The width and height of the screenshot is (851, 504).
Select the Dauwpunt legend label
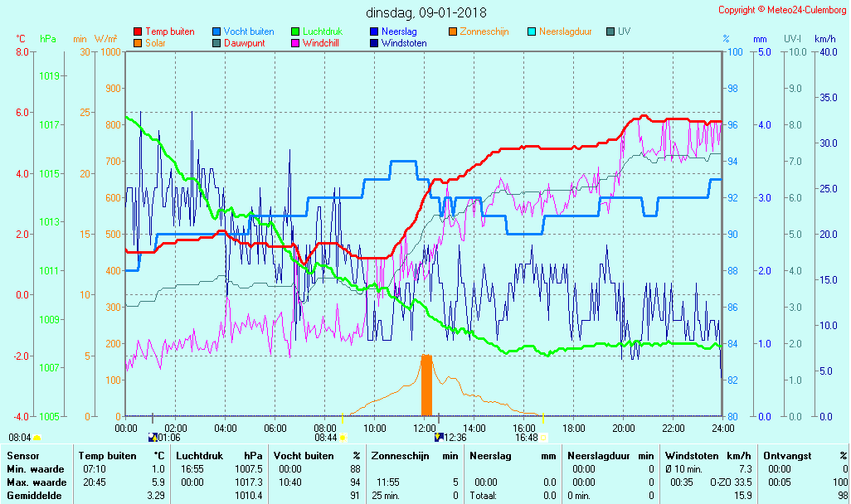244,43
